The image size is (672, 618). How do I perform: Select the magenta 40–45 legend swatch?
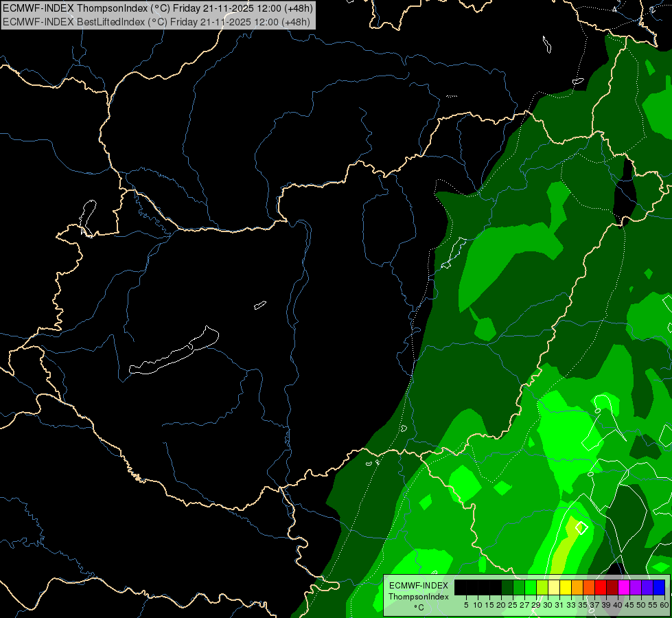pyautogui.click(x=624, y=587)
